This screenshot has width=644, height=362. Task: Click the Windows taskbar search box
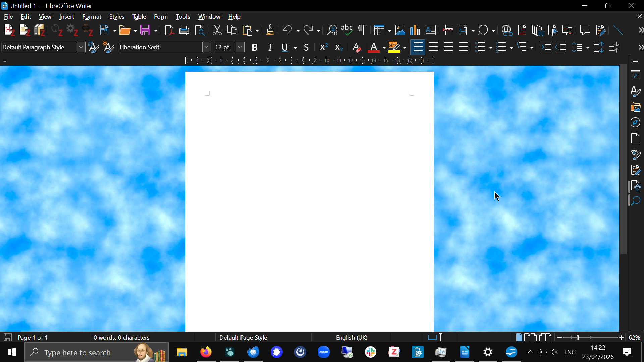77,353
